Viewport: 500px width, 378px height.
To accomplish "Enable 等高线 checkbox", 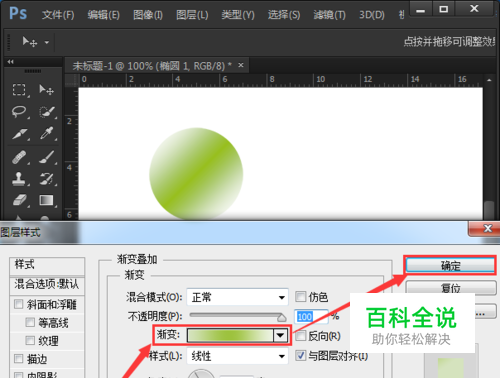I will tap(30, 322).
